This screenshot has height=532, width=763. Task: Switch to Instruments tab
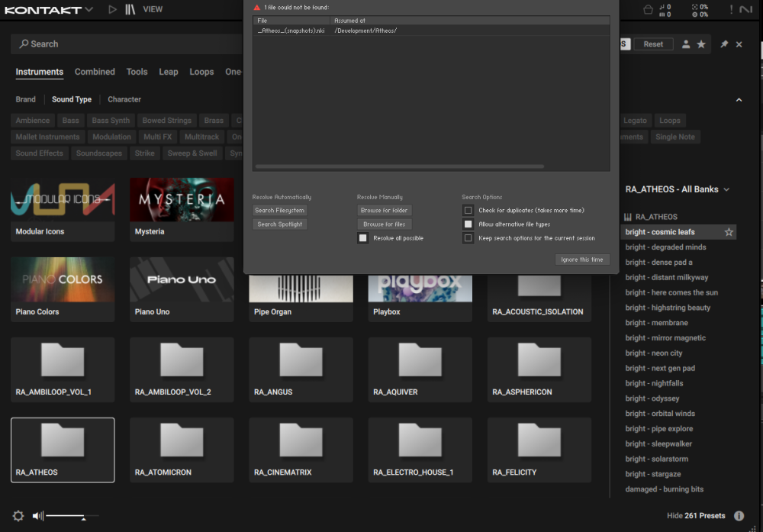[x=40, y=72]
